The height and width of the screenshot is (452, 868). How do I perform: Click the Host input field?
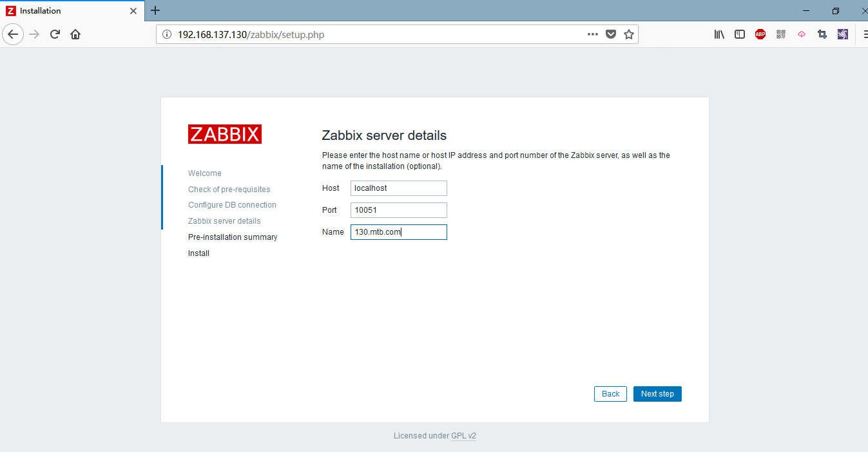[x=399, y=188]
